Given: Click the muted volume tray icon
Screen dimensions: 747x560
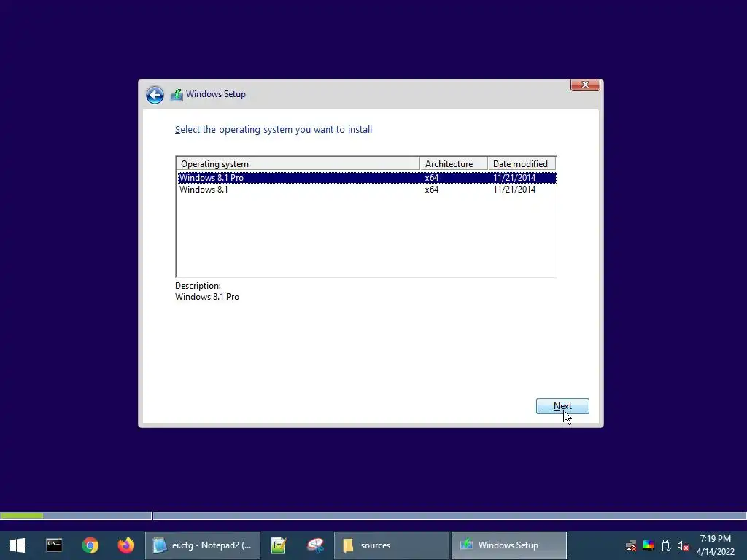Looking at the screenshot, I should click(683, 545).
